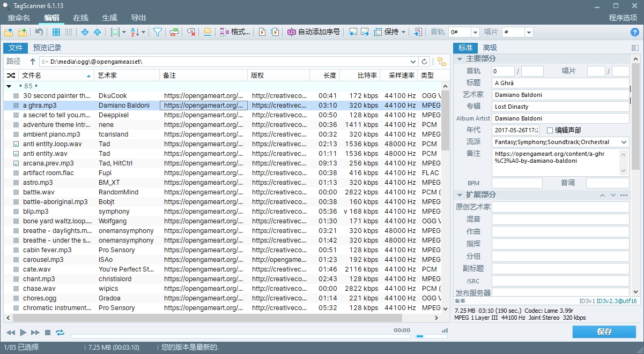
Task: Open the 在线 menu
Action: point(80,18)
